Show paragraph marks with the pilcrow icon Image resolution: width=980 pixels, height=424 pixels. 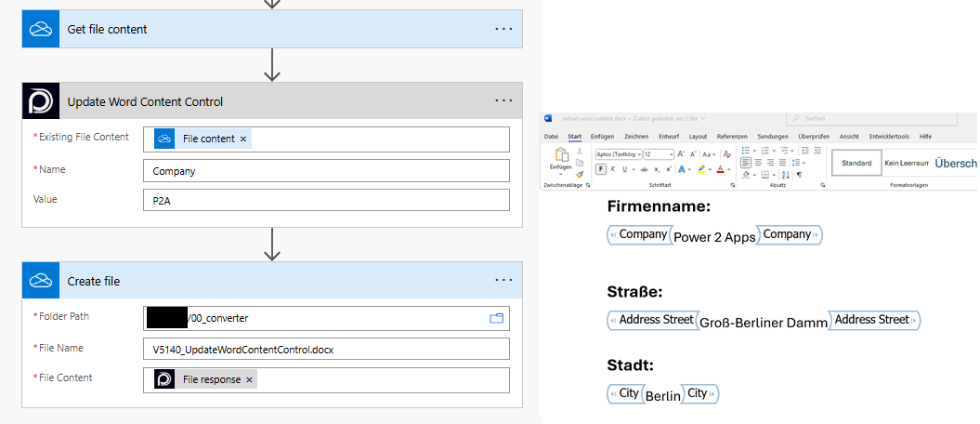(799, 174)
